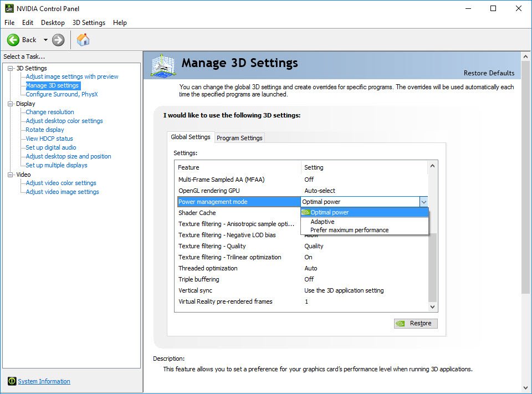Viewport: 532px width, 394px height.
Task: Click the green Back arrow icon
Action: point(13,40)
